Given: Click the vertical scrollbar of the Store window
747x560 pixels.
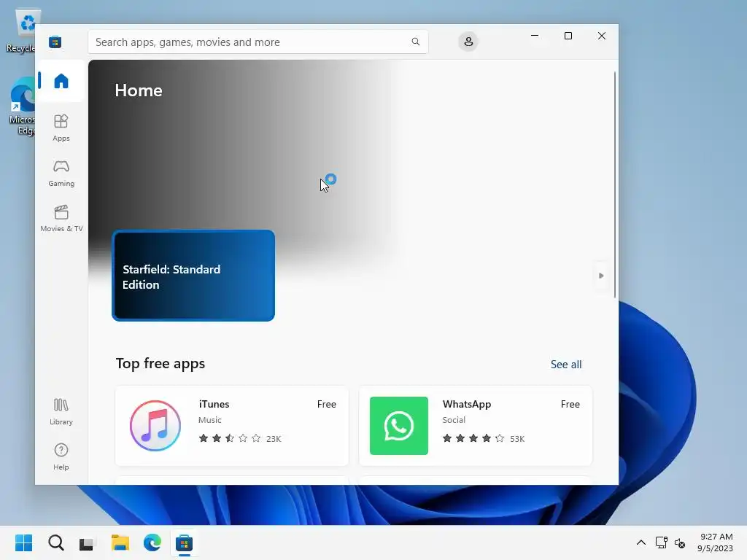Looking at the screenshot, I should 614,184.
